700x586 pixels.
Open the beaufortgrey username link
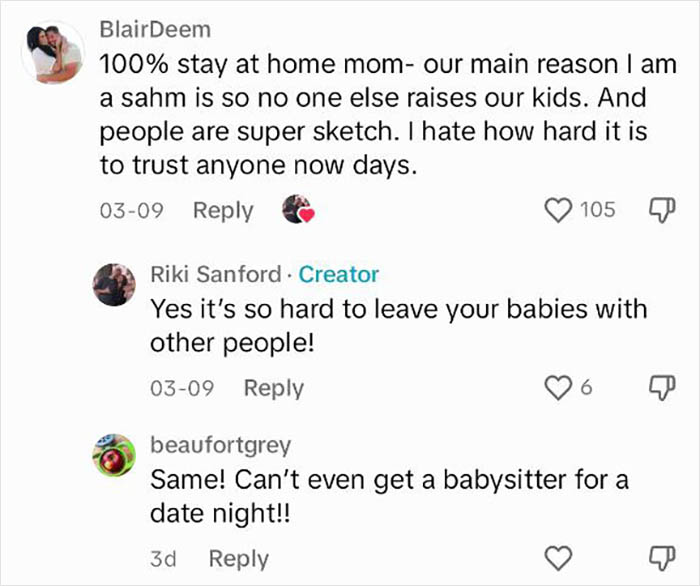220,444
